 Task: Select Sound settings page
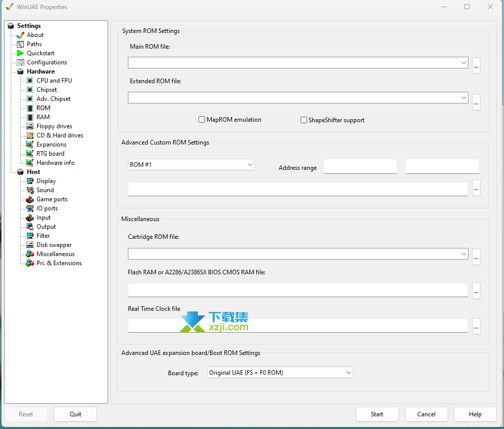pyautogui.click(x=45, y=190)
